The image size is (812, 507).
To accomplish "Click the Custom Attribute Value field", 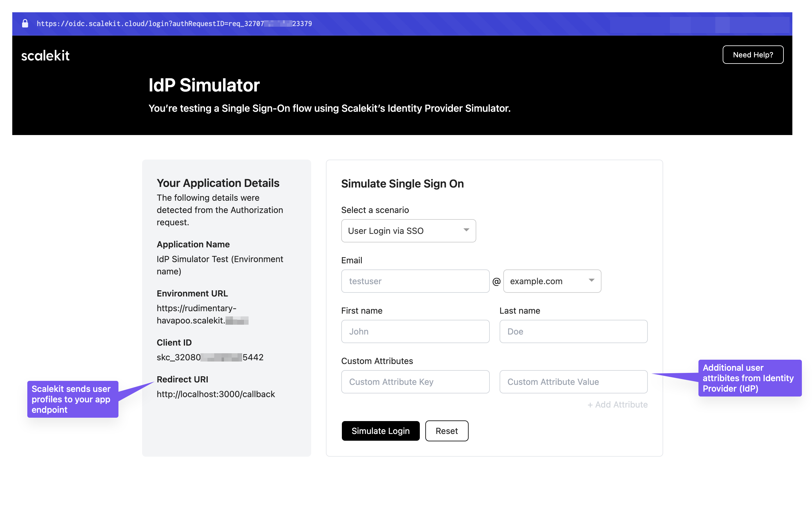I will [573, 381].
